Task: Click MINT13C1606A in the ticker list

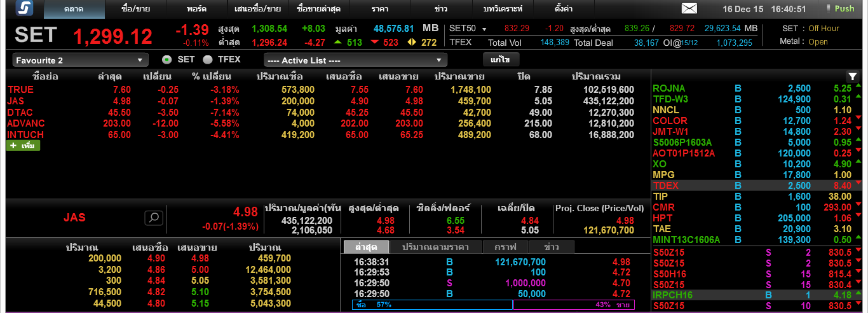Action: (686, 240)
